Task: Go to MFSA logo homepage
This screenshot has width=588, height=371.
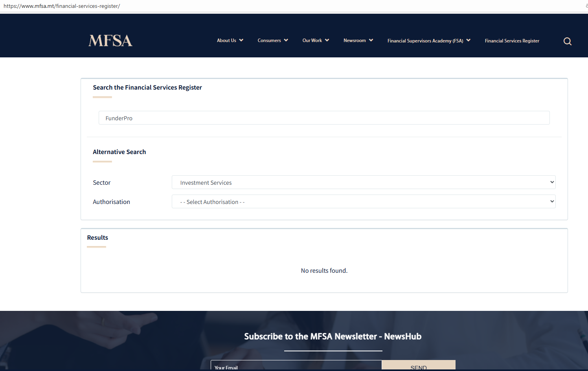Action: pos(110,40)
